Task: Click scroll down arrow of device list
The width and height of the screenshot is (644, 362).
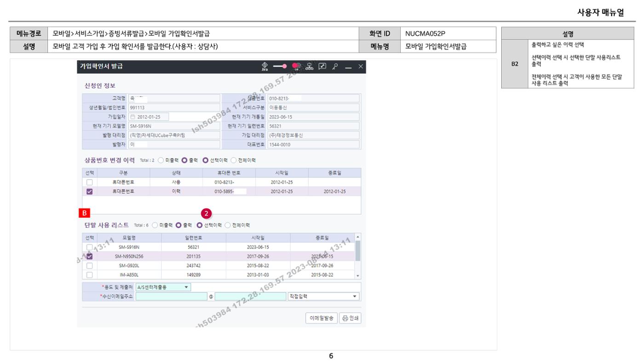Action: [x=358, y=276]
